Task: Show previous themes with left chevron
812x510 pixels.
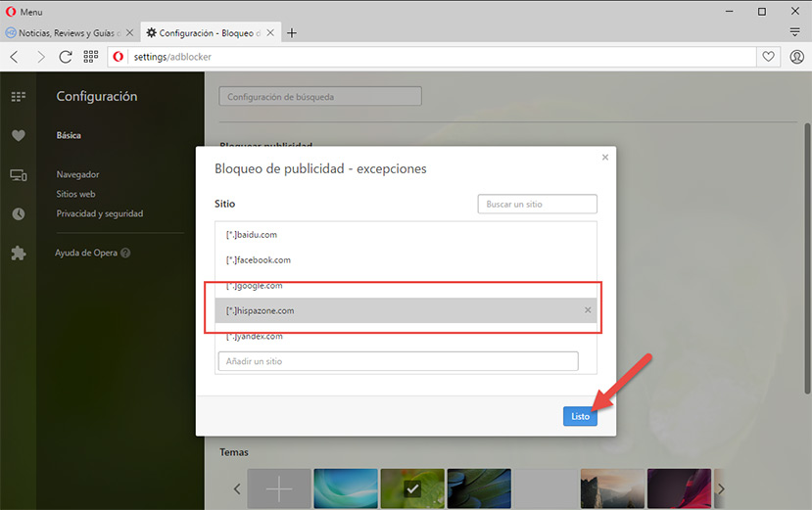Action: (237, 488)
